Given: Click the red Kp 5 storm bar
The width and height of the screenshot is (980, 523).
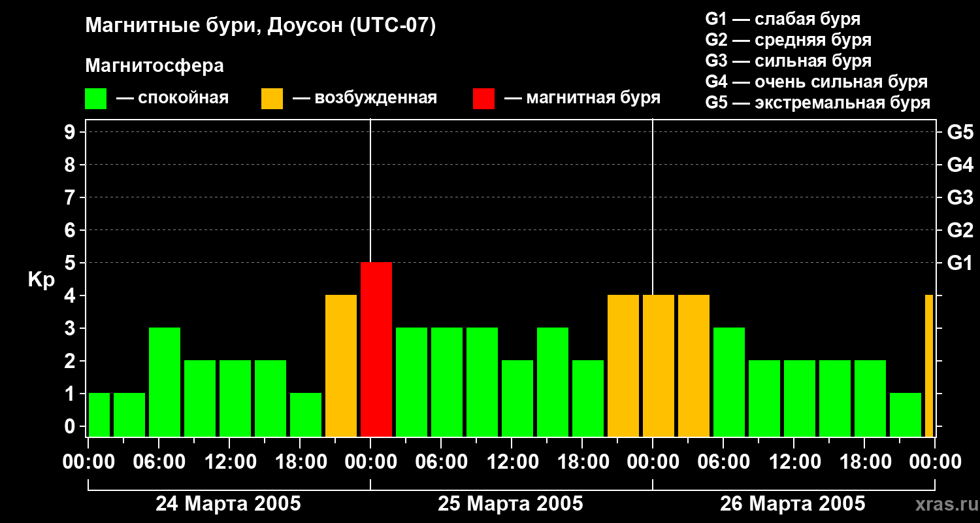Looking at the screenshot, I should tap(376, 349).
